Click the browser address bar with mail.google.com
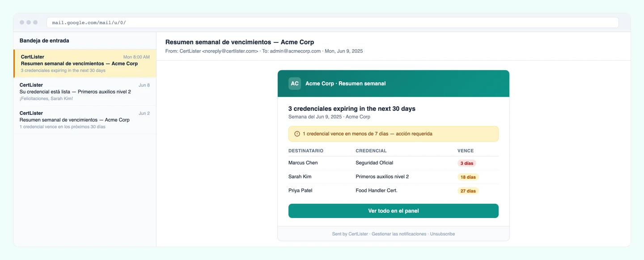Screen dimensions: 644x260 tap(332, 22)
